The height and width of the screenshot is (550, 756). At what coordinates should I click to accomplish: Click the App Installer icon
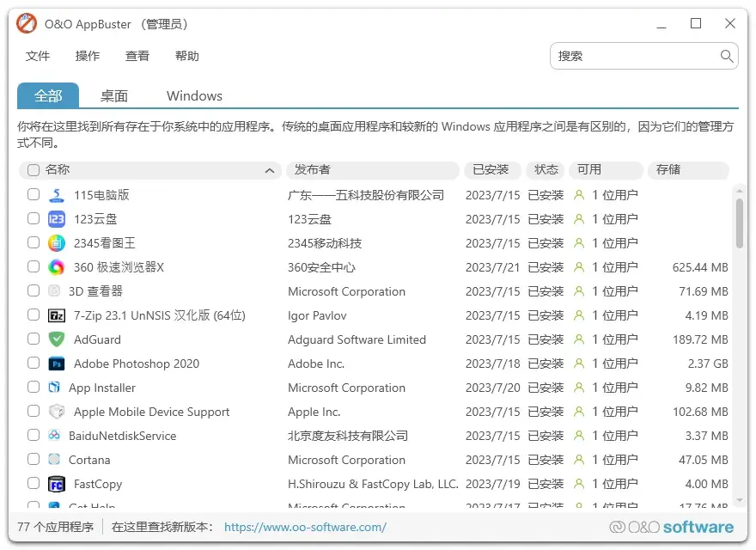point(54,387)
